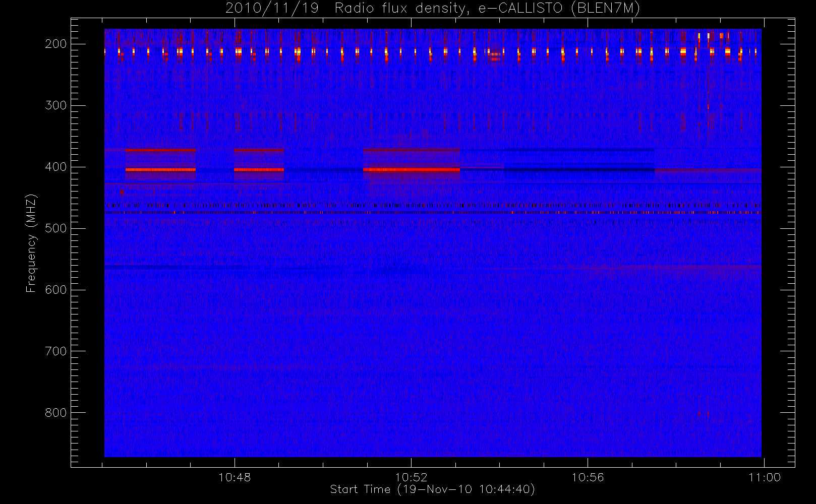Click the 800 frequency tick label
Screen dimensions: 816x504
coord(56,413)
